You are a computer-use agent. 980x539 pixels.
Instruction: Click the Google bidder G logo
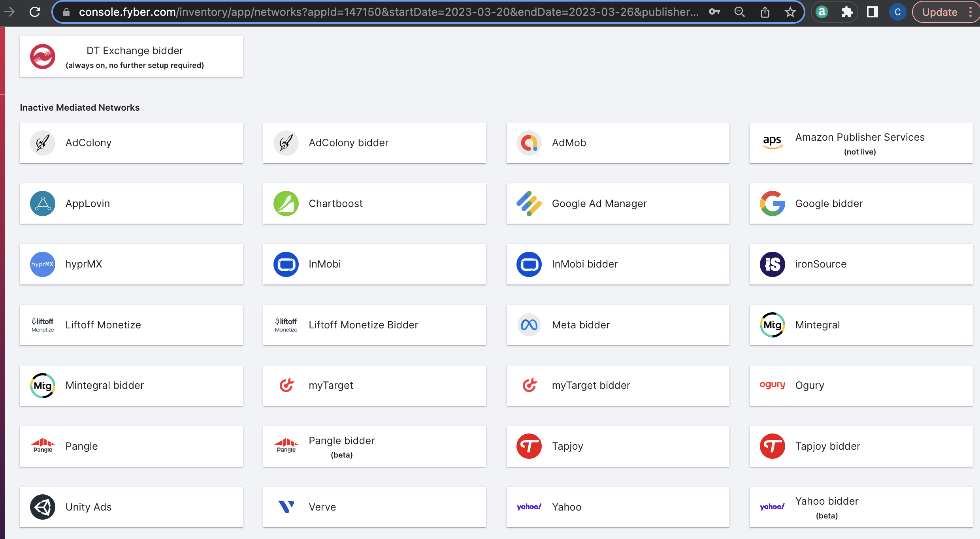pos(772,204)
